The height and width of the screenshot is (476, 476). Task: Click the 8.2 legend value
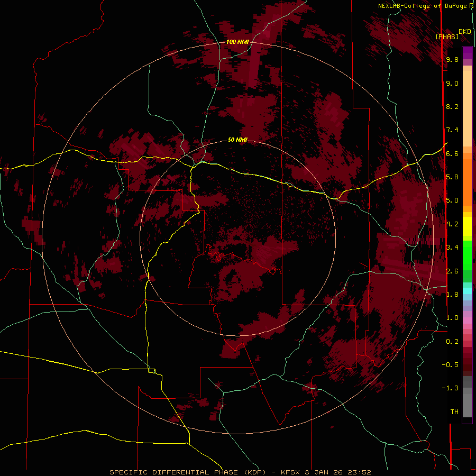coord(452,107)
